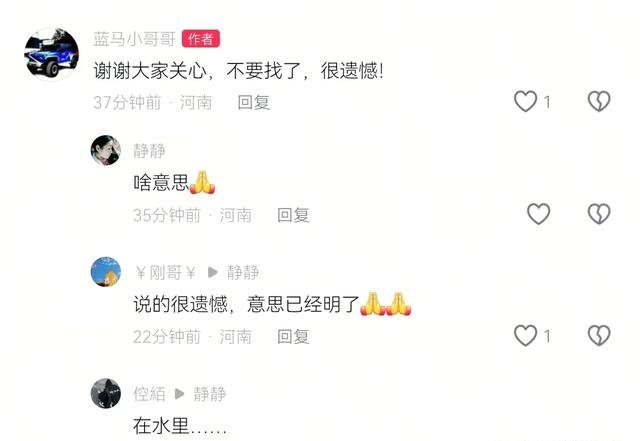Dislike 静静's 啥意思 comment

[x=599, y=214]
